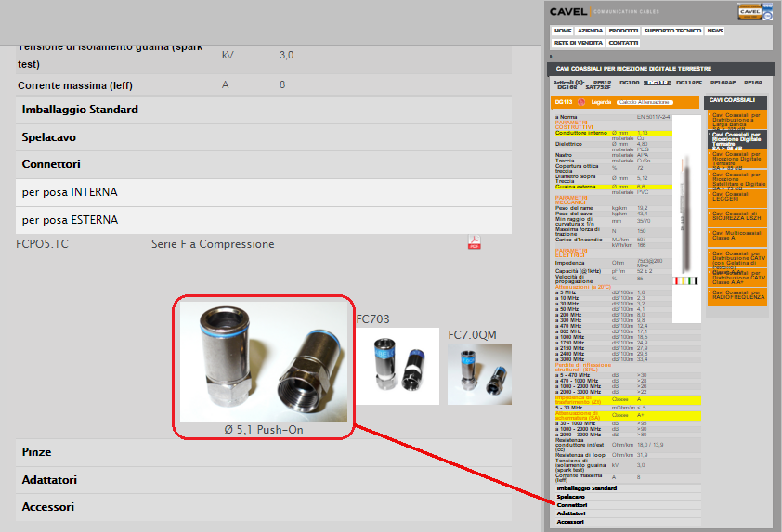Open the NEWS menu item
Image resolution: width=782 pixels, height=532 pixels.
(x=715, y=31)
